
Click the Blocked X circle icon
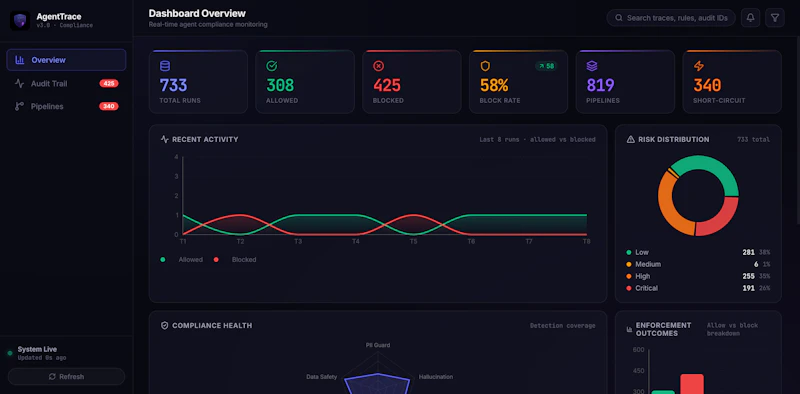click(x=379, y=66)
